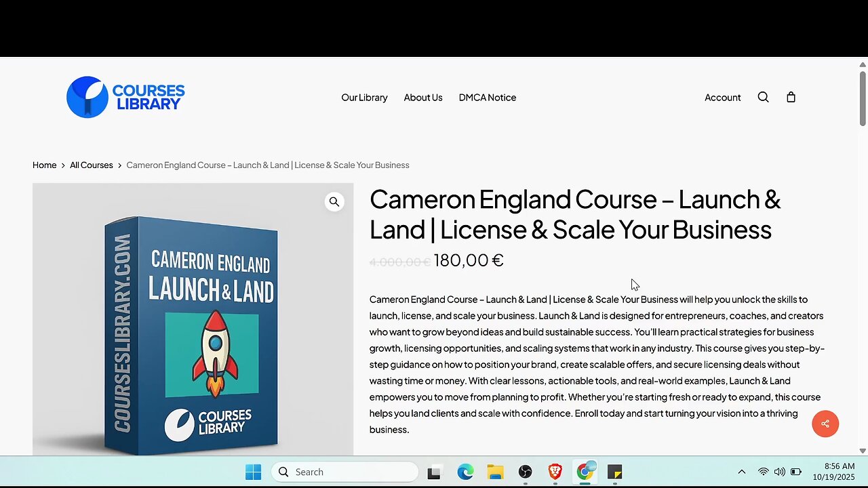This screenshot has height=488, width=868.
Task: Click the Courses Library logo
Action: click(x=125, y=97)
